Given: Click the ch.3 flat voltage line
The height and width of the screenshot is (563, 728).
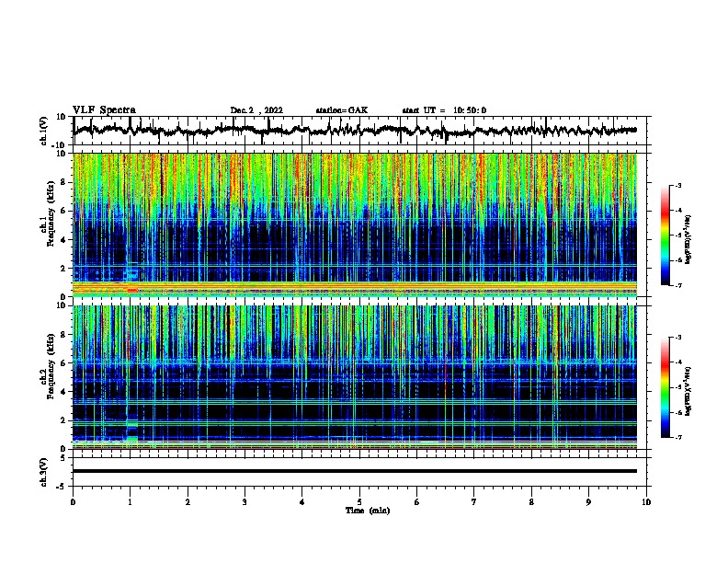Looking at the screenshot, I should pos(355,471).
